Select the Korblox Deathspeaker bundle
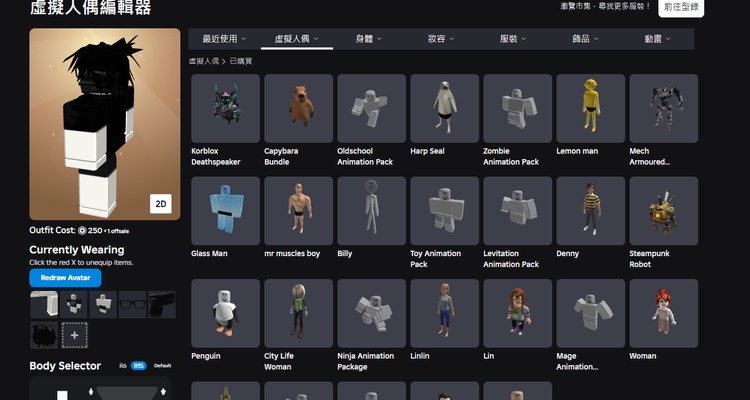Image resolution: width=750 pixels, height=400 pixels. pyautogui.click(x=224, y=108)
